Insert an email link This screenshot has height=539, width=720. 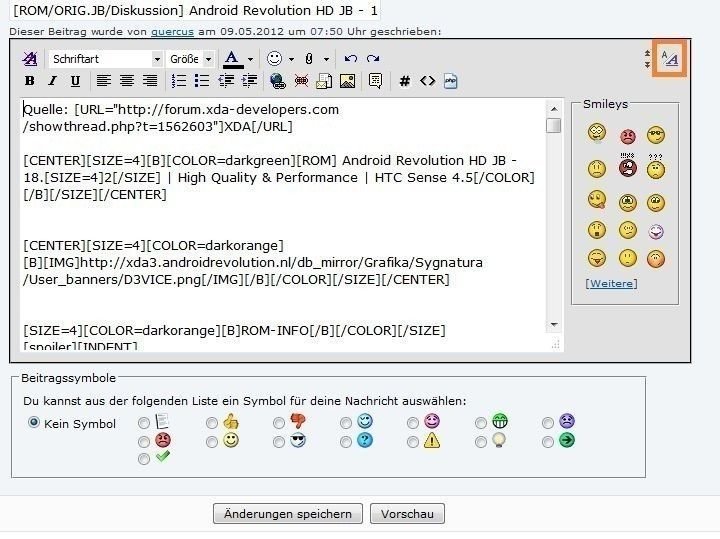(x=324, y=81)
